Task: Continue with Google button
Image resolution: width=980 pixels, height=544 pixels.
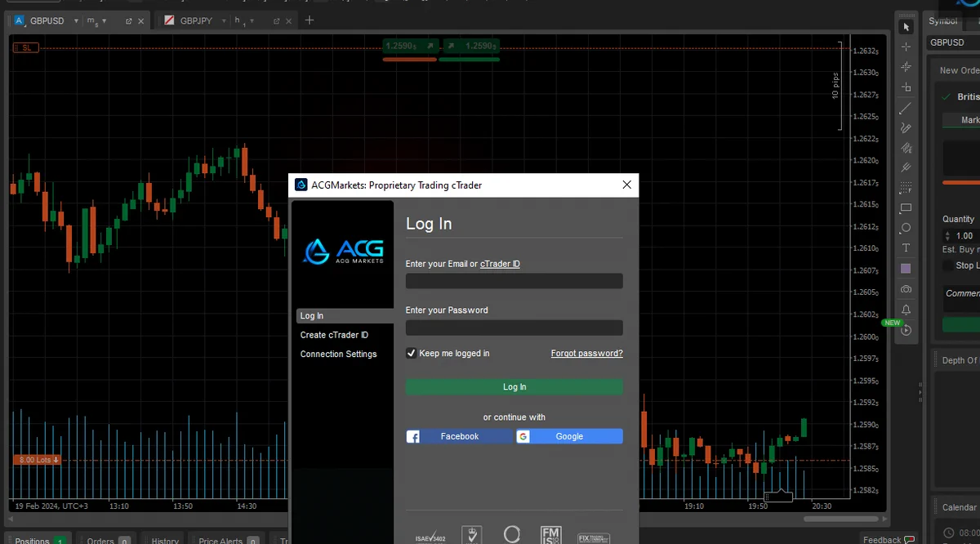Action: pyautogui.click(x=569, y=437)
